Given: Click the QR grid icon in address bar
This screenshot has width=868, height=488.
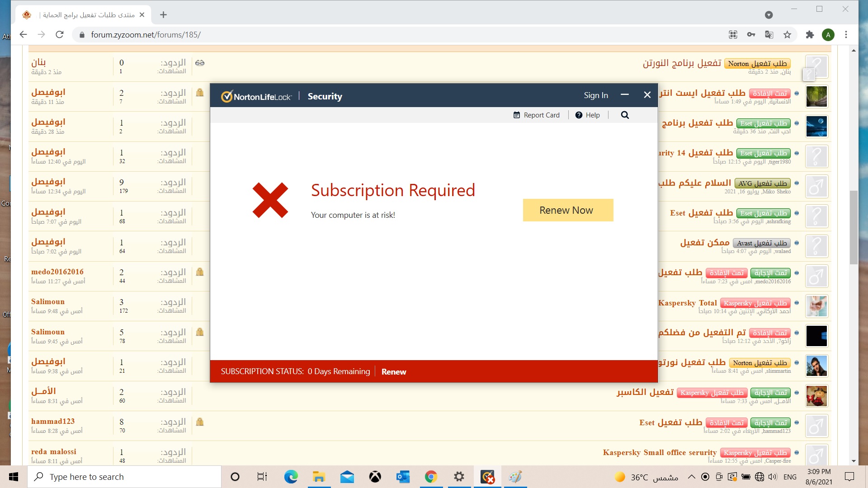Looking at the screenshot, I should pyautogui.click(x=733, y=35).
